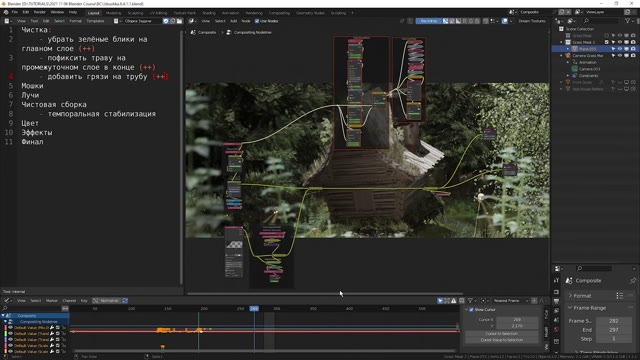Click the camera render toggle for Plane.055
This screenshot has width=640, height=360.
coord(633,49)
